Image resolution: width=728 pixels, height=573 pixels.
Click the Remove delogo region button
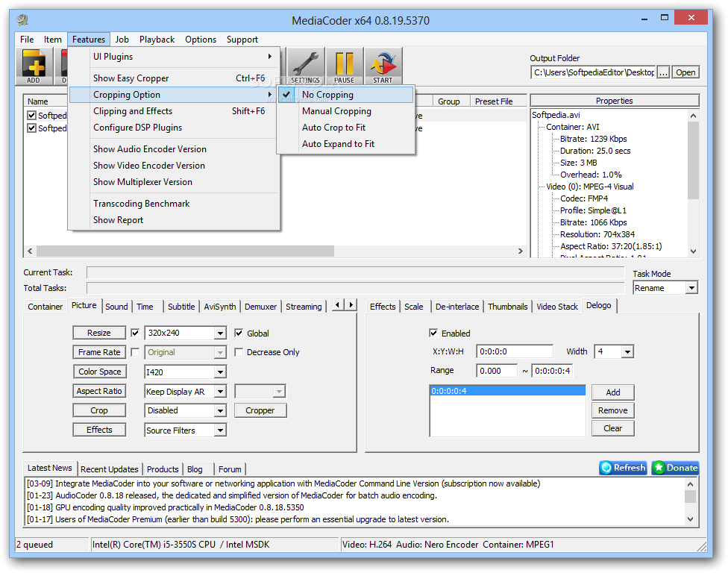pyautogui.click(x=613, y=410)
